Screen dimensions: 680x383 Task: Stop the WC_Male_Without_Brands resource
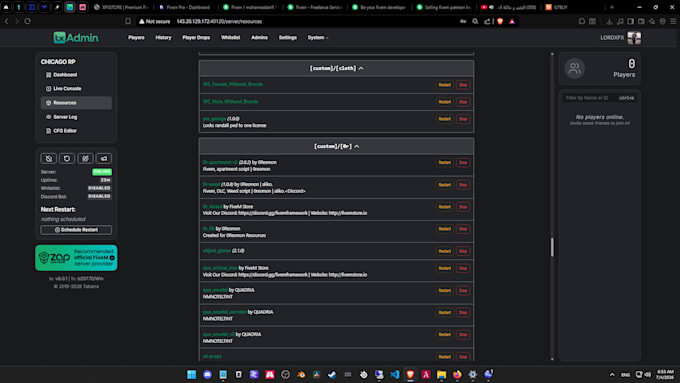[x=463, y=102]
